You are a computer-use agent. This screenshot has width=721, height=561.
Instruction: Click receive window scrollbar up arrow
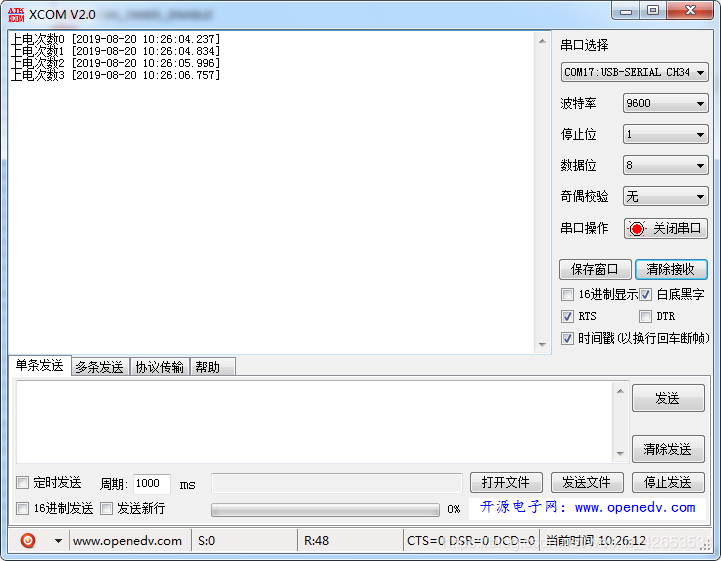[x=543, y=41]
